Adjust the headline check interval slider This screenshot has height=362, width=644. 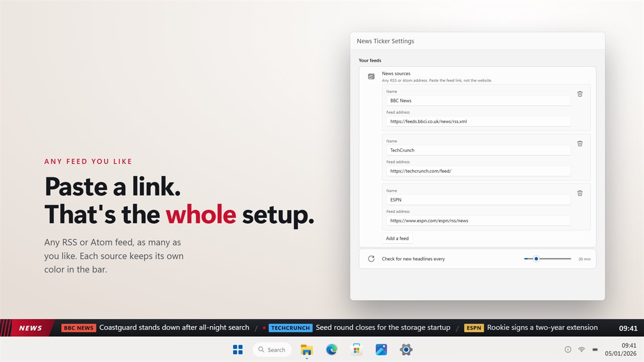(547, 259)
